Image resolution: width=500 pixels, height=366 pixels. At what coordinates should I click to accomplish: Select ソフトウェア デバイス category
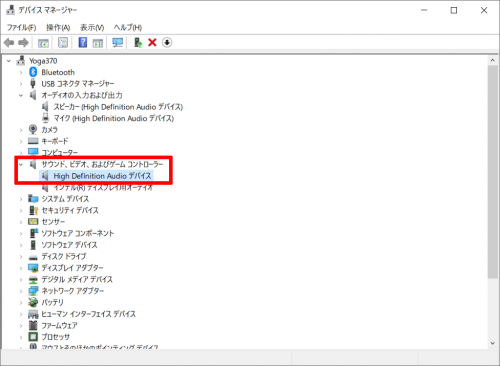click(69, 245)
